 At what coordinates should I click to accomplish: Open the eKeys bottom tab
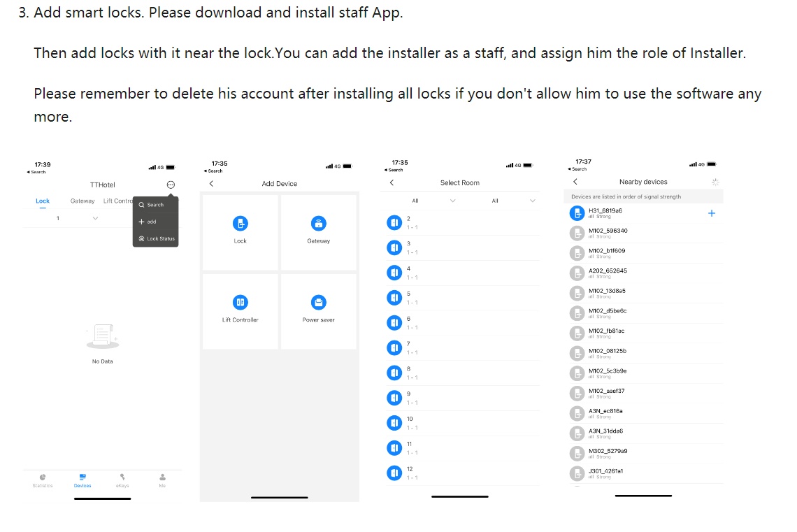coord(122,479)
